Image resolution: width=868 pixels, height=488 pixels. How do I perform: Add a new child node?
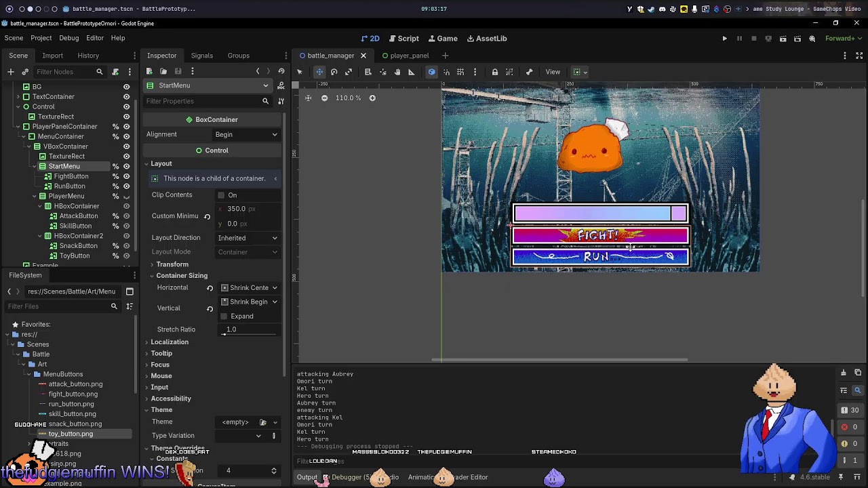(x=11, y=72)
